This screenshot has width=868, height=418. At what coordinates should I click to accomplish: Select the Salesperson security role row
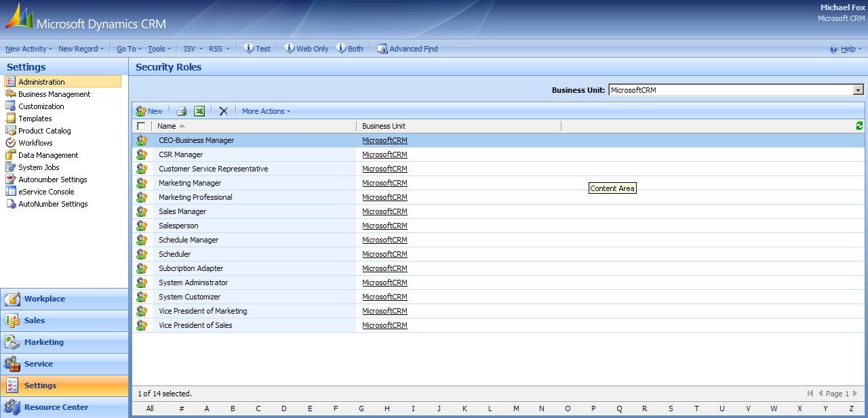pyautogui.click(x=178, y=226)
